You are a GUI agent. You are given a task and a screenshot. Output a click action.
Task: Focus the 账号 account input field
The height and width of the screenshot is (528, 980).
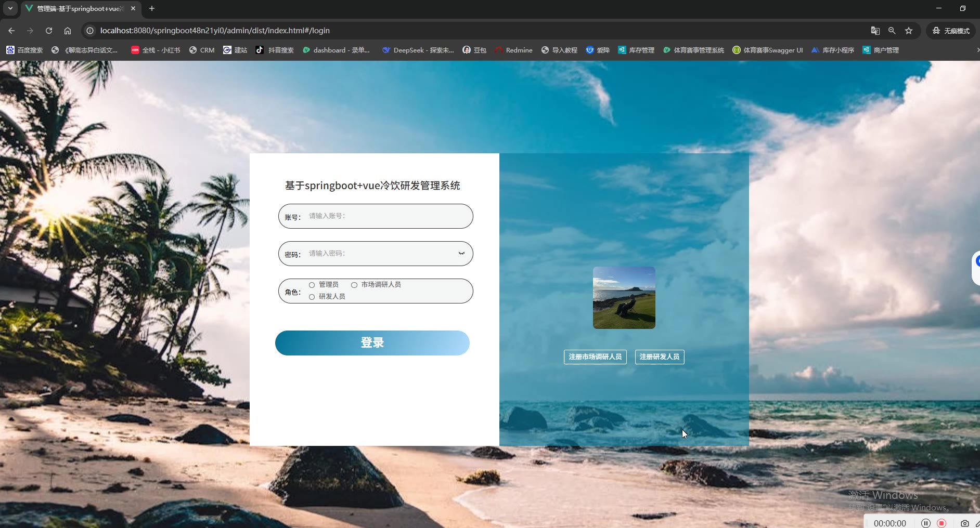[376, 216]
